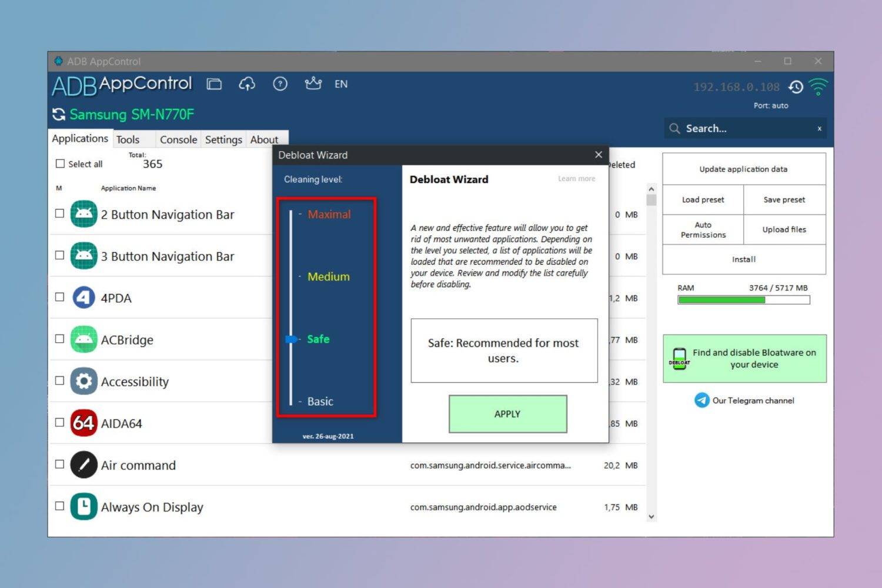Click the 4PDA app icon
Screen dimensions: 882x588
(x=83, y=298)
